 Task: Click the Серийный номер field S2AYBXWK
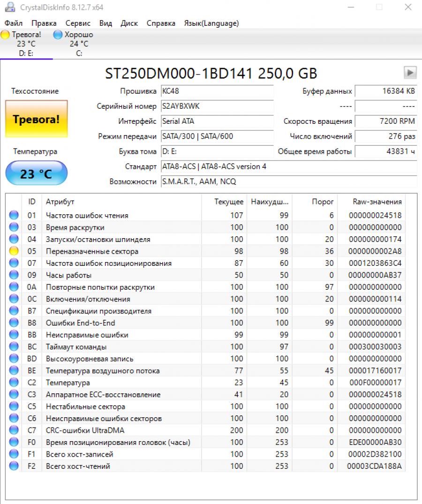(x=217, y=106)
